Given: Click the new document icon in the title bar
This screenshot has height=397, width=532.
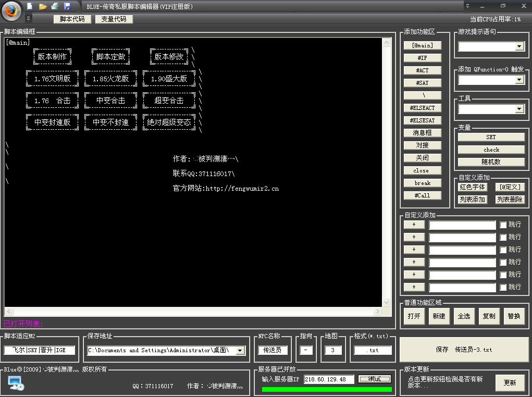Looking at the screenshot, I should 30,6.
